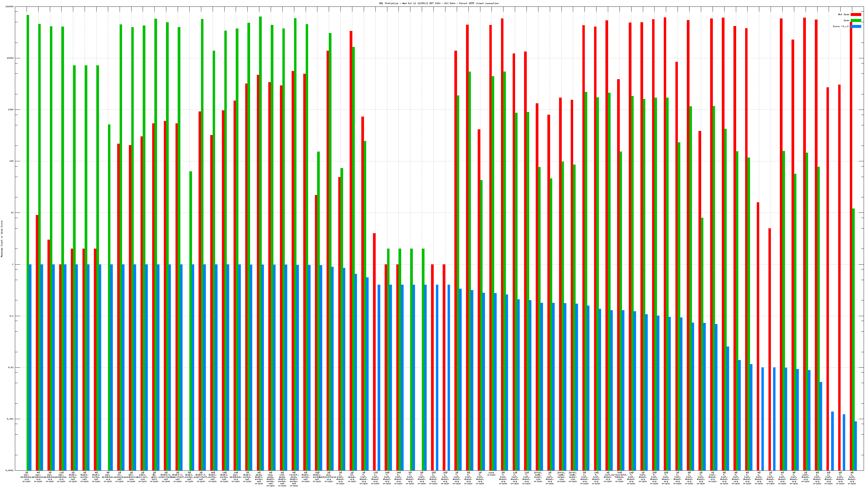868x488 pixels.
Task: Click the RBL Statistics chart title
Action: pos(439,3)
